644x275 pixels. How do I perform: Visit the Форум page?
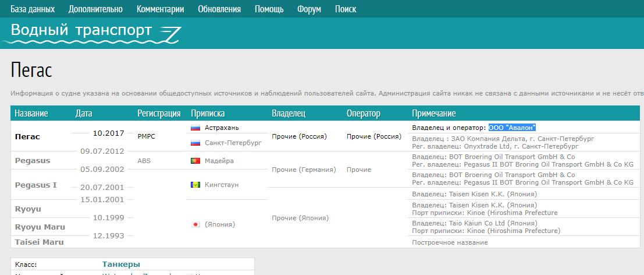(309, 9)
